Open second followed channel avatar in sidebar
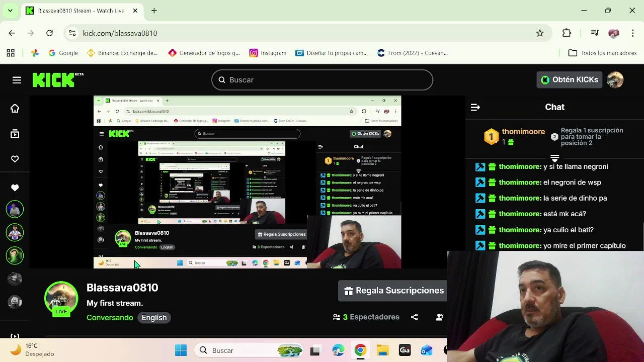The width and height of the screenshot is (644, 362). click(15, 232)
